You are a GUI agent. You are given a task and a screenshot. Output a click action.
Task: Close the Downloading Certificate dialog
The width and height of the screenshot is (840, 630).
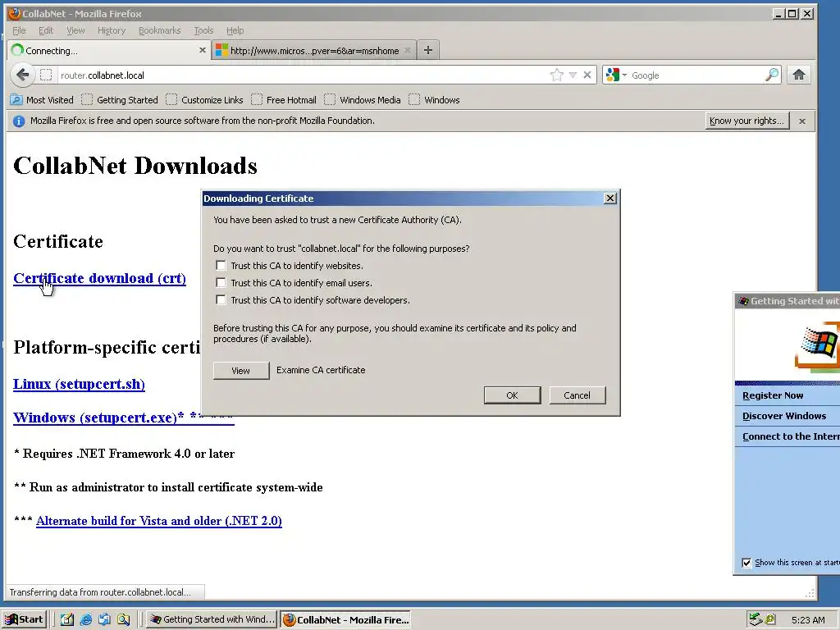tap(609, 199)
